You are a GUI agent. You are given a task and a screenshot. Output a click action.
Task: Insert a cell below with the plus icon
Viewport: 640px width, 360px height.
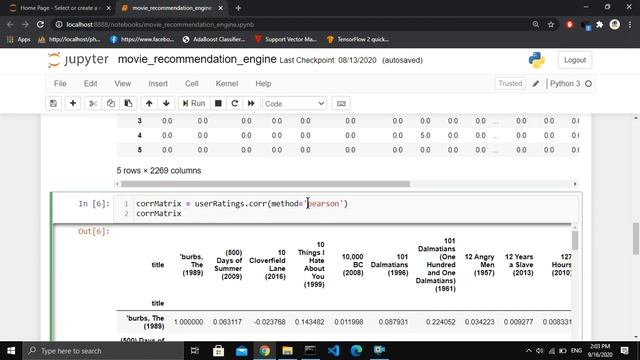(x=73, y=104)
